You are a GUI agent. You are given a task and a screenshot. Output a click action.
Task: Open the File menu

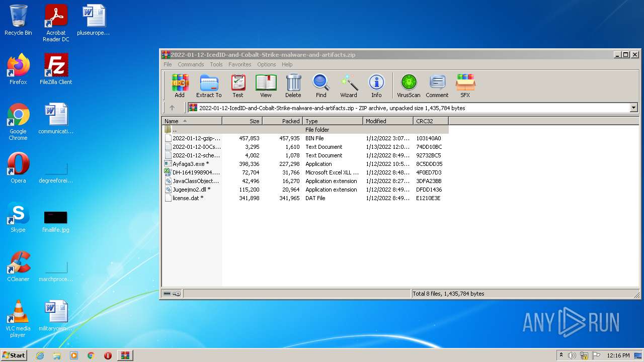168,64
